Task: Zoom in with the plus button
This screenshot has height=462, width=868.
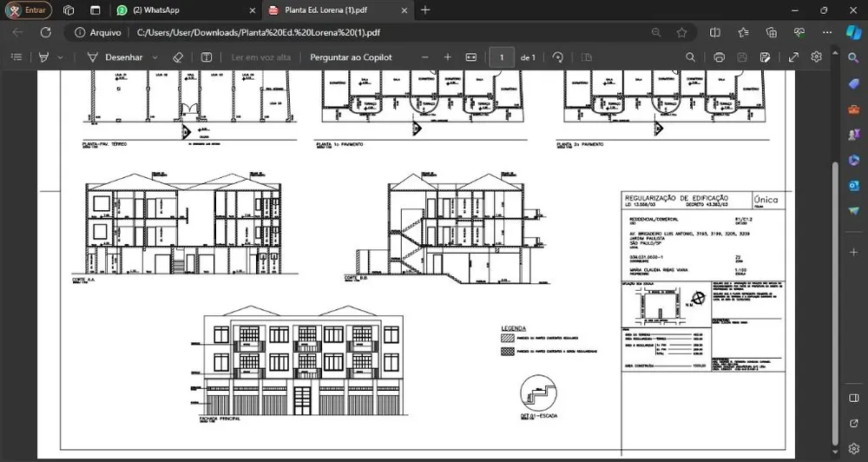Action: coord(448,57)
